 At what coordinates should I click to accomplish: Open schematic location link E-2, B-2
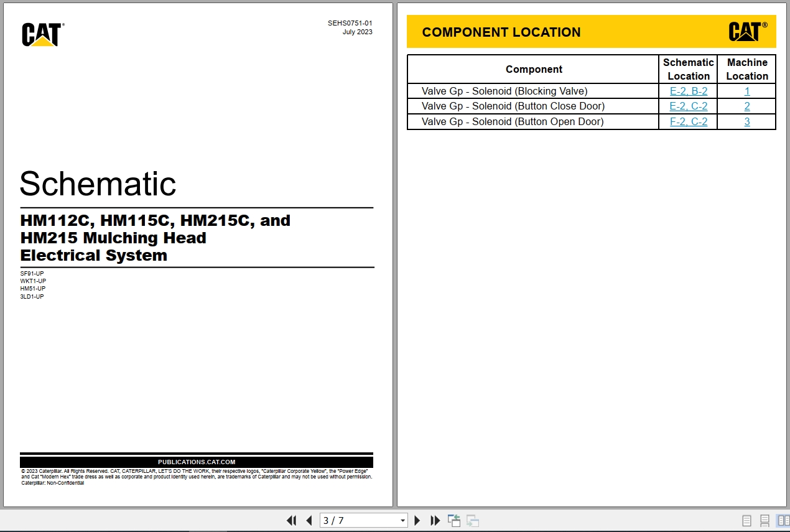pyautogui.click(x=688, y=91)
